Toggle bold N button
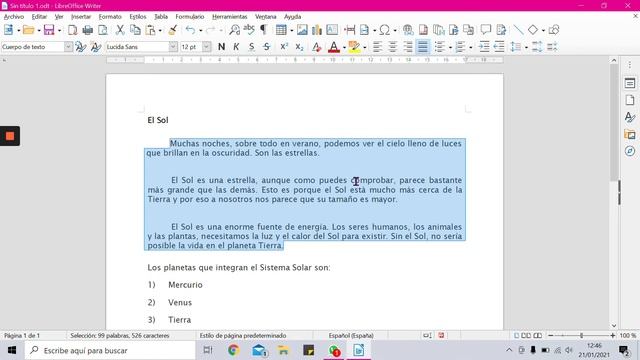640x360 pixels. point(221,47)
